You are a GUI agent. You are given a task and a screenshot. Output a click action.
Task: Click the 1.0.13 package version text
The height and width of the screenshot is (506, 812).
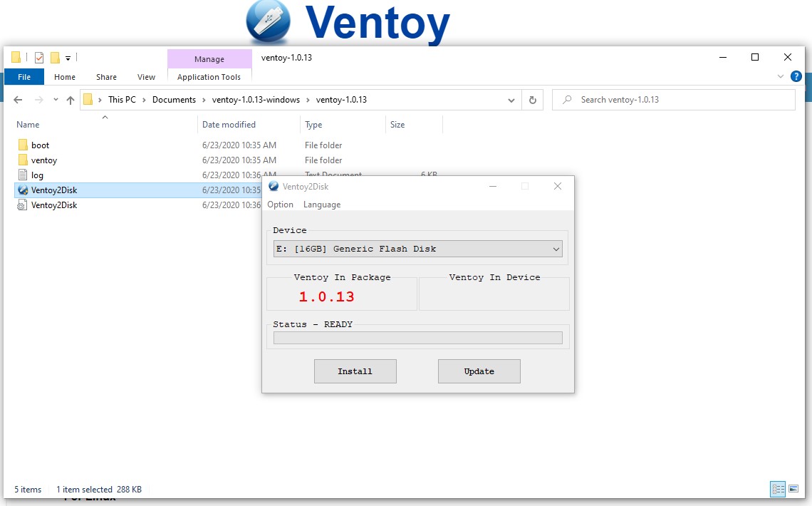(326, 296)
